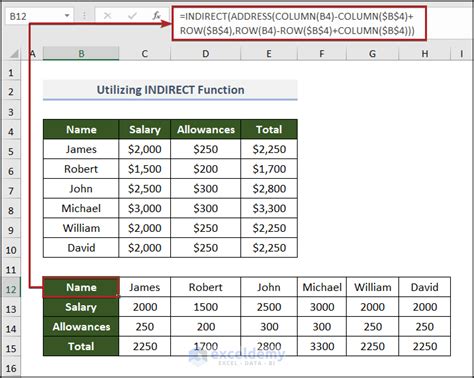The height and width of the screenshot is (378, 474).
Task: Select the Allowances header cell in row 4
Action: coord(206,129)
